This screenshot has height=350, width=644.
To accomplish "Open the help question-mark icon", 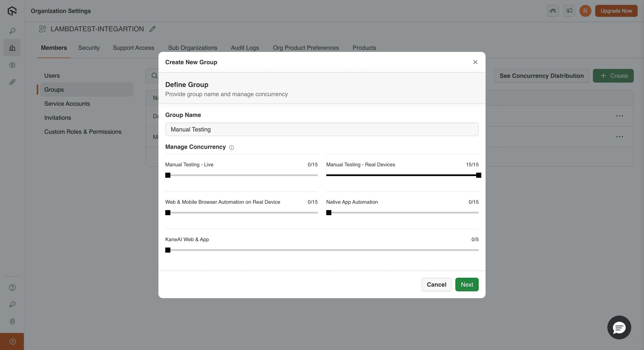I will click(x=12, y=287).
